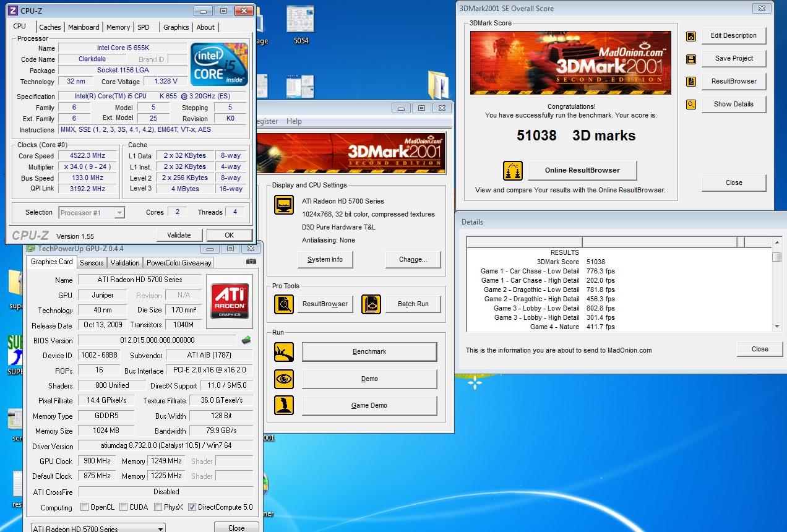Close the Details window with Close button
Viewport: 787px width, 532px height.
pos(760,349)
